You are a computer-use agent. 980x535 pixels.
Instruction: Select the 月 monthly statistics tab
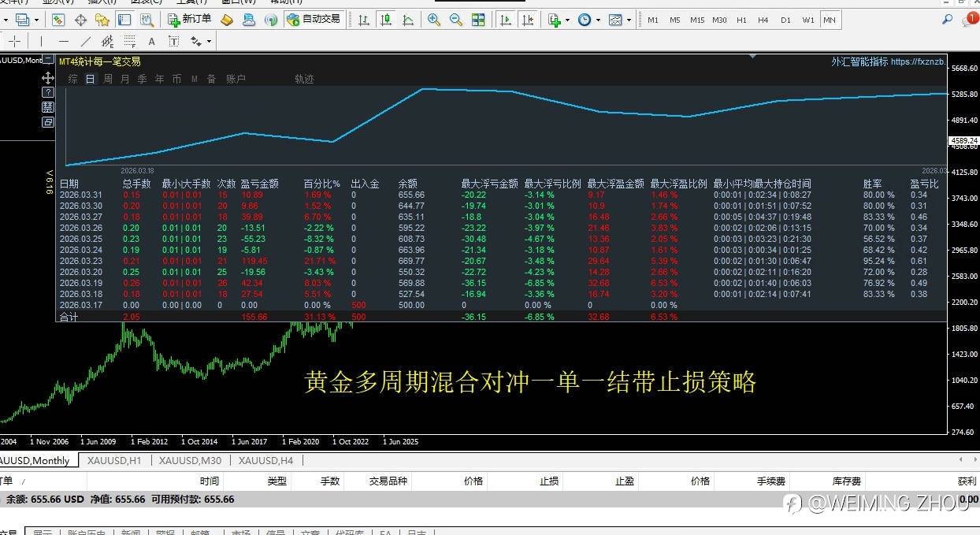point(125,79)
